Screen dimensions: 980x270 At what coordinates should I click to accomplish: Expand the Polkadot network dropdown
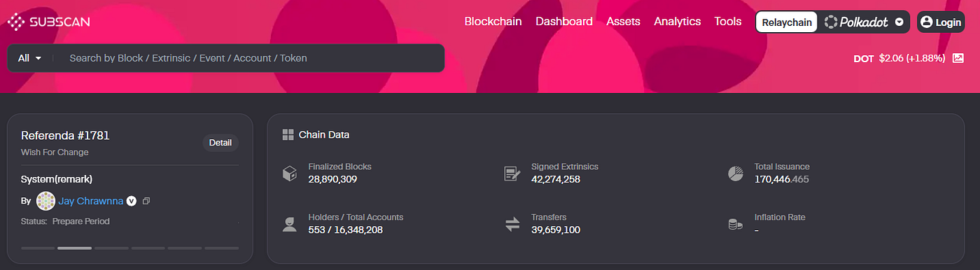[x=864, y=22]
